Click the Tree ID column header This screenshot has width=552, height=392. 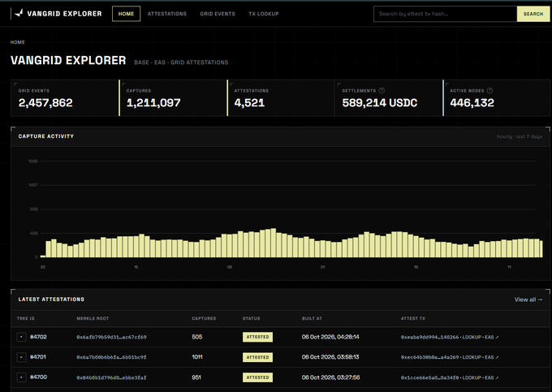(x=26, y=318)
